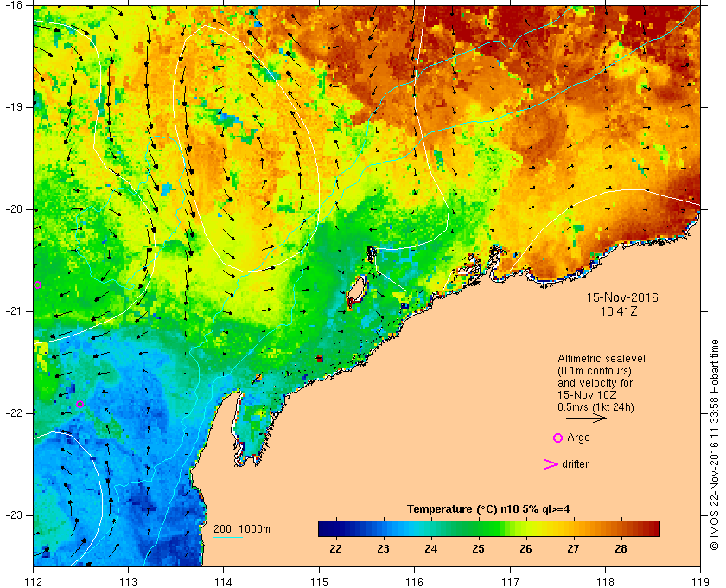726x588 pixels.
Task: Click the time text 10:41Z
Action: [x=619, y=311]
